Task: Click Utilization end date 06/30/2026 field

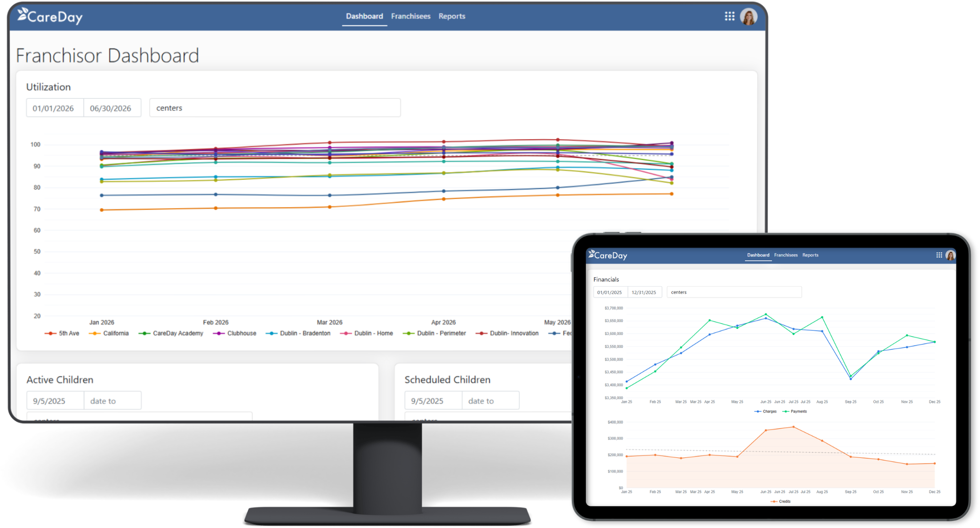Action: point(112,108)
